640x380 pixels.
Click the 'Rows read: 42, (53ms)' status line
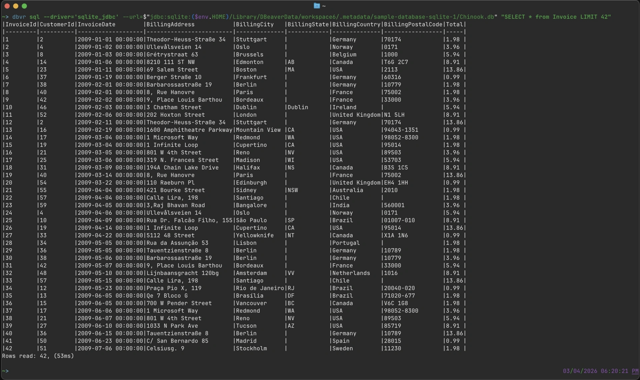[x=38, y=356]
